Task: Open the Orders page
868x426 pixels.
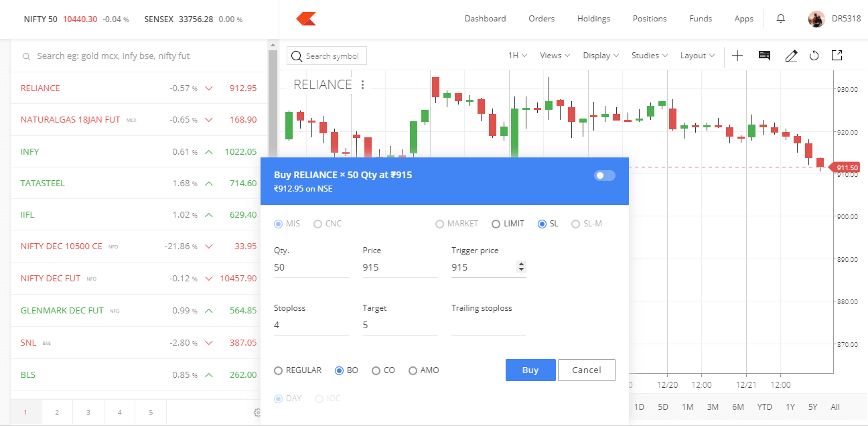Action: 542,19
